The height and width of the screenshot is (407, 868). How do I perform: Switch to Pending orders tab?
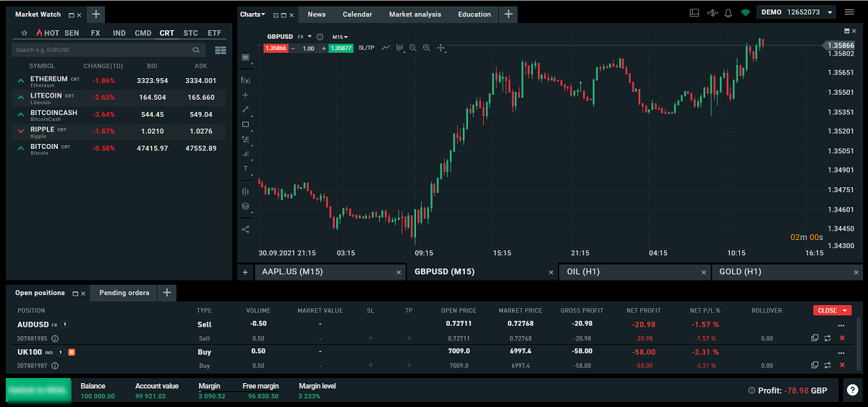coord(124,293)
